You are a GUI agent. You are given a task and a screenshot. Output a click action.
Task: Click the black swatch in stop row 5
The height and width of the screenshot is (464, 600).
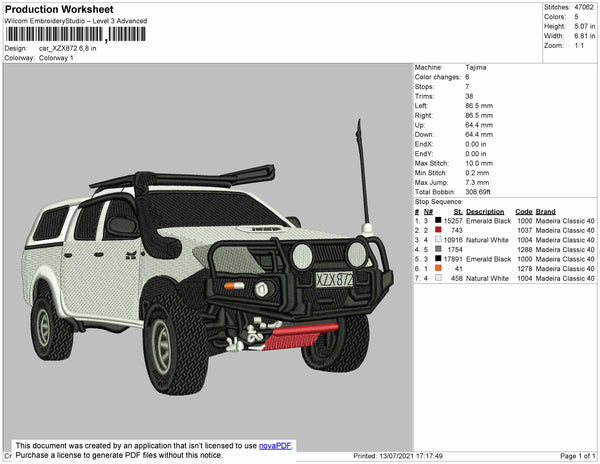pos(438,259)
